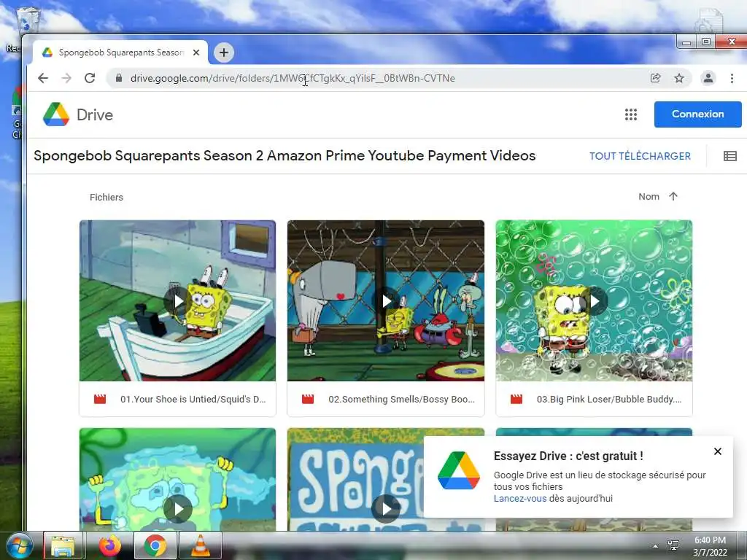The height and width of the screenshot is (560, 747).
Task: Click the Lancez-vous link
Action: 519,499
